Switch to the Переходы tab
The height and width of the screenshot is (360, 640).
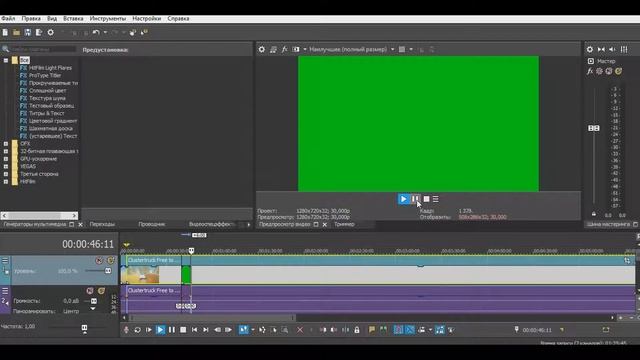(102, 224)
